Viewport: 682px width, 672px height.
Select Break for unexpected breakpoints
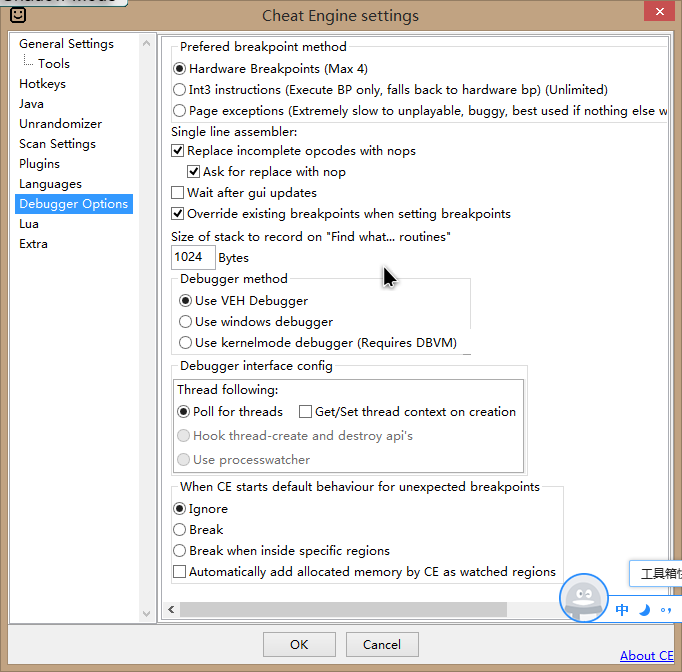pos(180,530)
